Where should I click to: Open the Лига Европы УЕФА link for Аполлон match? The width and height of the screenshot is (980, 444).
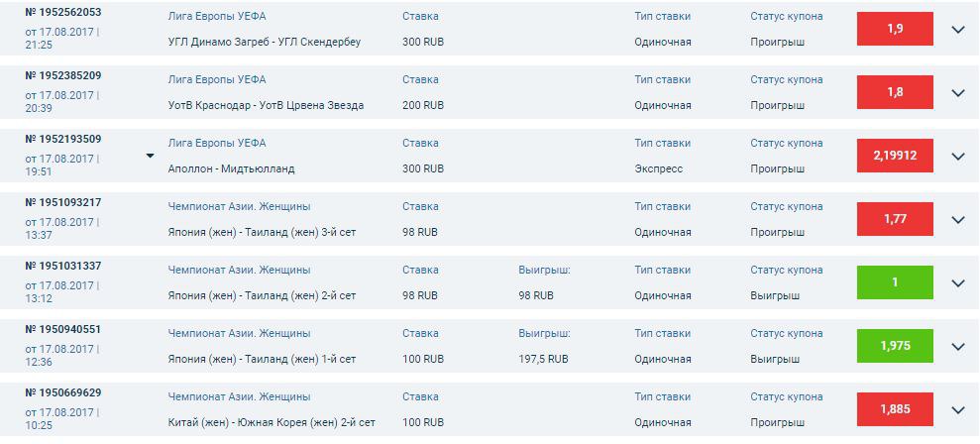(217, 144)
